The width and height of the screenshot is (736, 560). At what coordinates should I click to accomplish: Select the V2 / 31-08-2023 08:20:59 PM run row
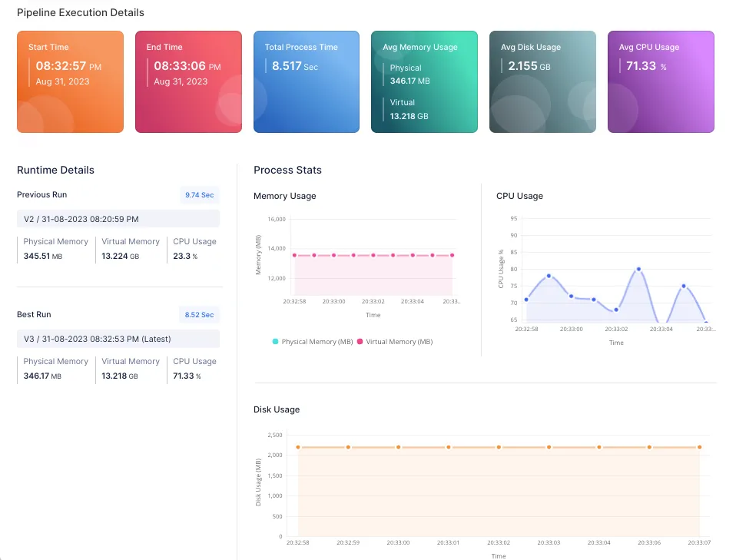[118, 219]
